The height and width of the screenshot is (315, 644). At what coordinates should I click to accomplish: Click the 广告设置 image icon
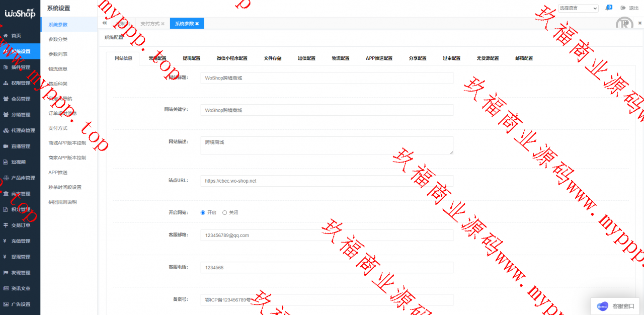tap(6, 304)
